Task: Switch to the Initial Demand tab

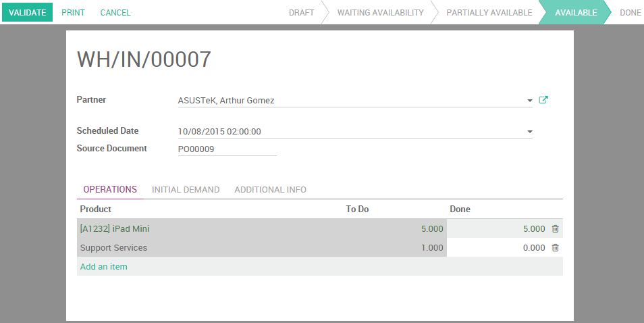Action: click(x=186, y=190)
